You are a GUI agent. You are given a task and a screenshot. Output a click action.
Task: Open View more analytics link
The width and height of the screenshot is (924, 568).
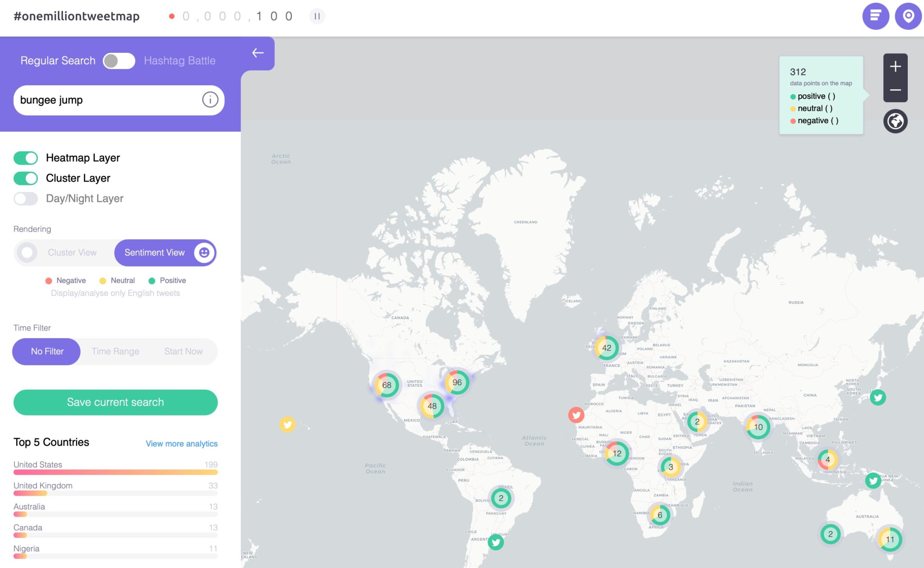click(181, 443)
